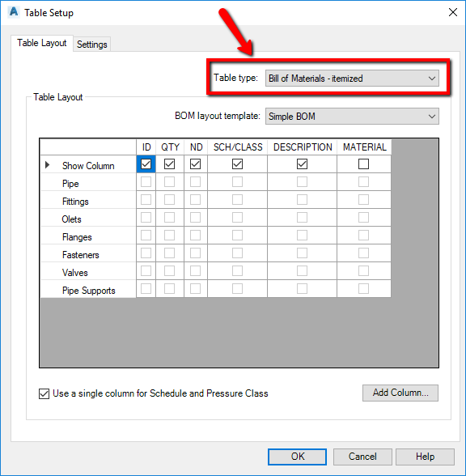Toggle single column for Schedule and Pressure Class

click(x=44, y=393)
